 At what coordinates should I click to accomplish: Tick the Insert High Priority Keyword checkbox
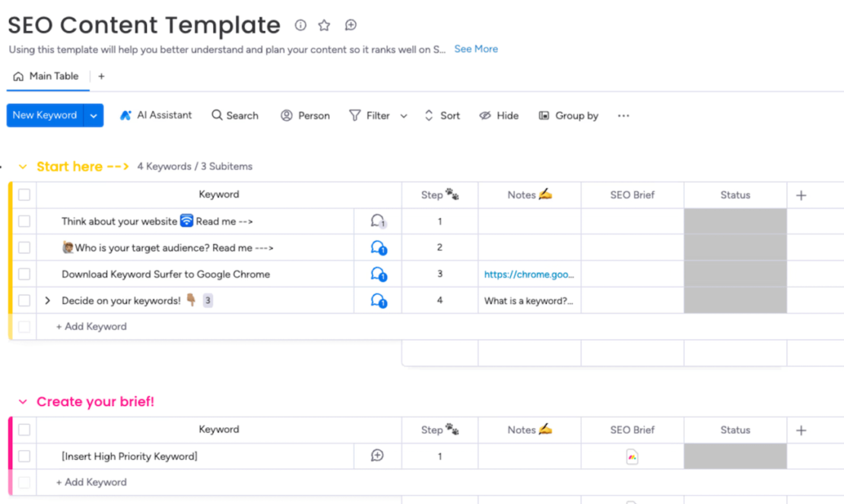24,457
